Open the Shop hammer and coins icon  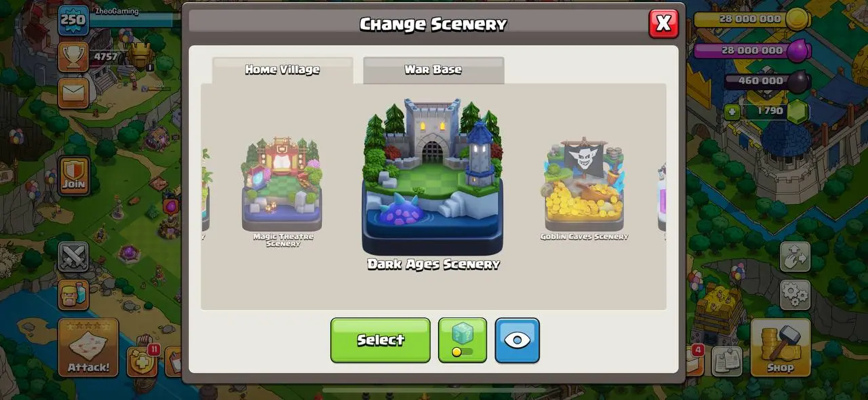tap(781, 348)
